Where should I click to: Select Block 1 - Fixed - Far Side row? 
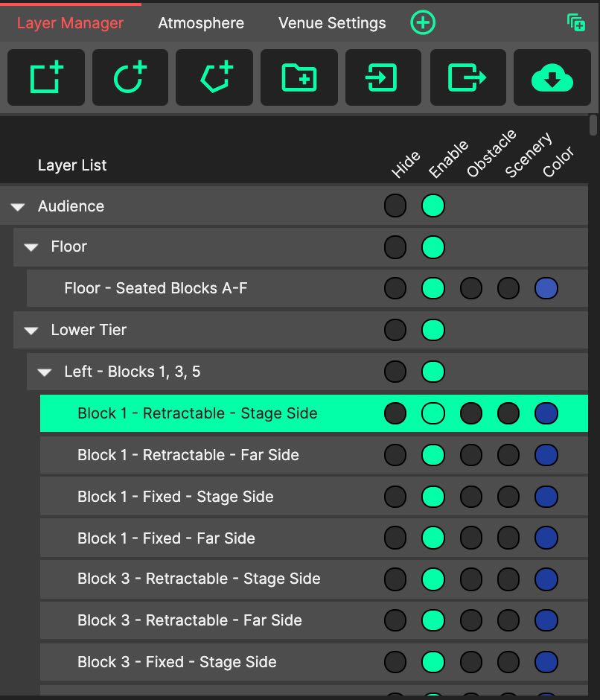314,538
